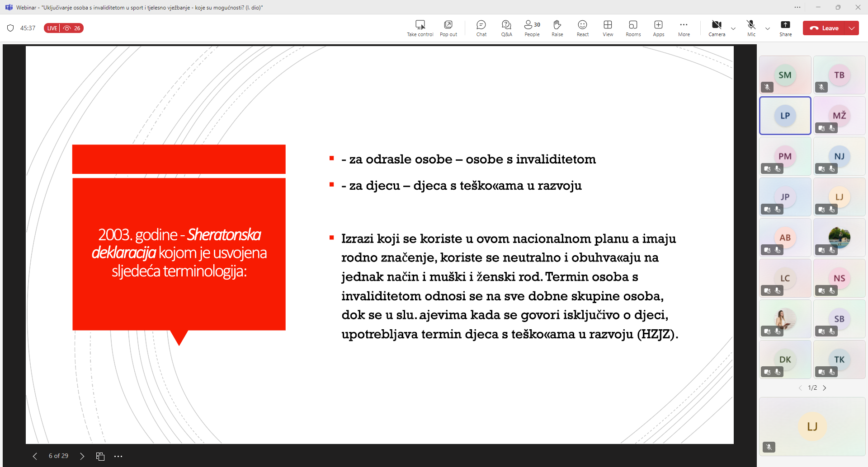Open the Q&A panel
The height and width of the screenshot is (467, 868).
click(x=507, y=28)
